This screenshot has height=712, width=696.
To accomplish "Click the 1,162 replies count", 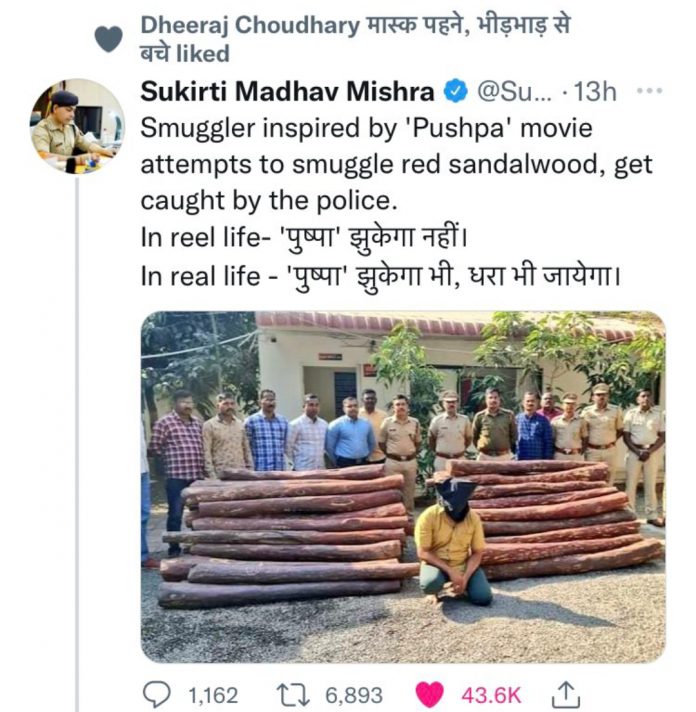I will pos(212,693).
